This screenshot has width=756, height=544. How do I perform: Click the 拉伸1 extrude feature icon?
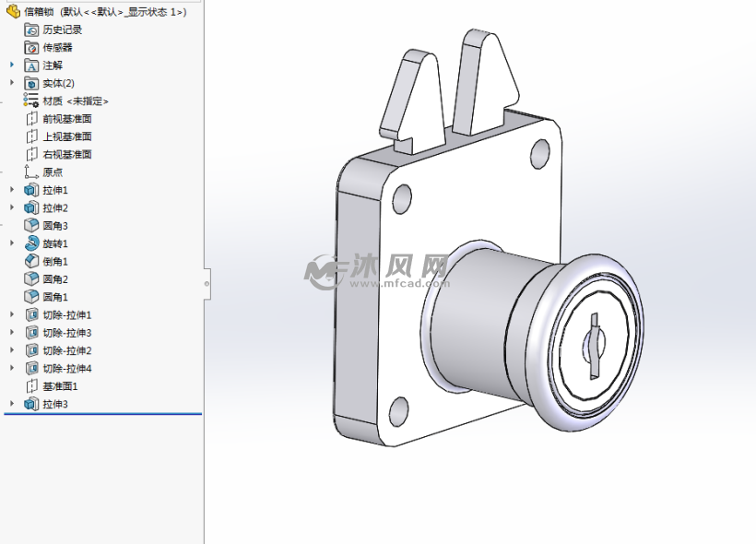point(31,190)
